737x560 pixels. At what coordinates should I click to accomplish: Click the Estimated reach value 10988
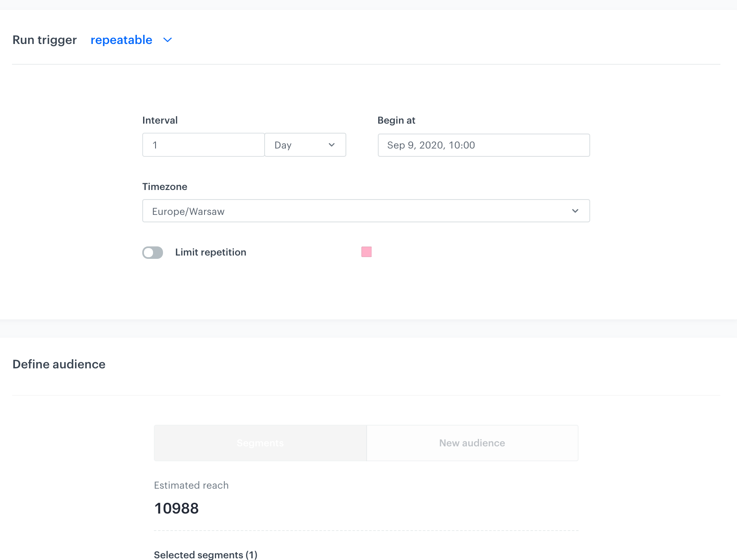pyautogui.click(x=176, y=508)
